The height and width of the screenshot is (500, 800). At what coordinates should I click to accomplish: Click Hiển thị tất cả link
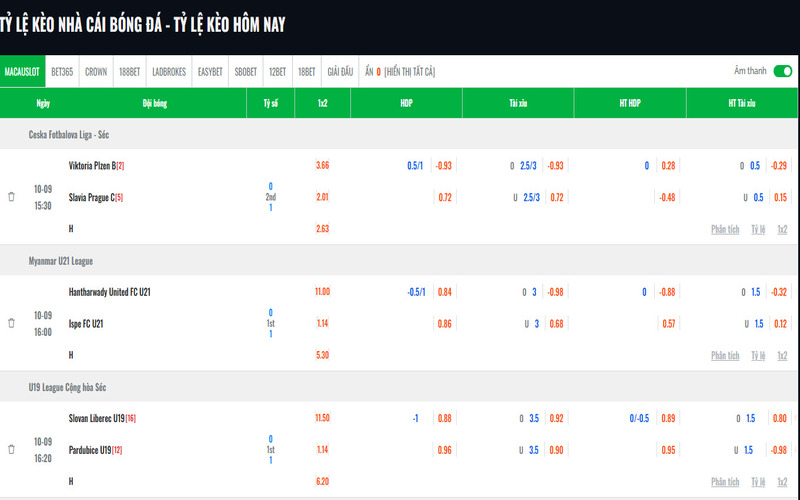(x=410, y=72)
